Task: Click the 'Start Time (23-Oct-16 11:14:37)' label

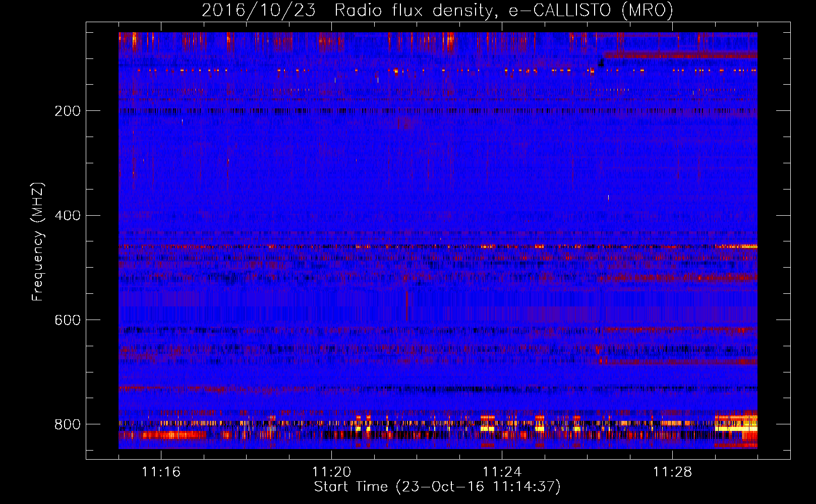Action: [x=437, y=487]
